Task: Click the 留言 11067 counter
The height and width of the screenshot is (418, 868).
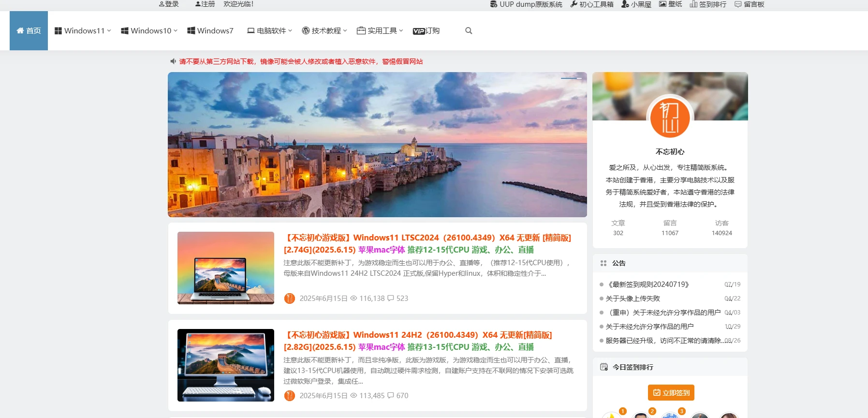Action: [670, 228]
